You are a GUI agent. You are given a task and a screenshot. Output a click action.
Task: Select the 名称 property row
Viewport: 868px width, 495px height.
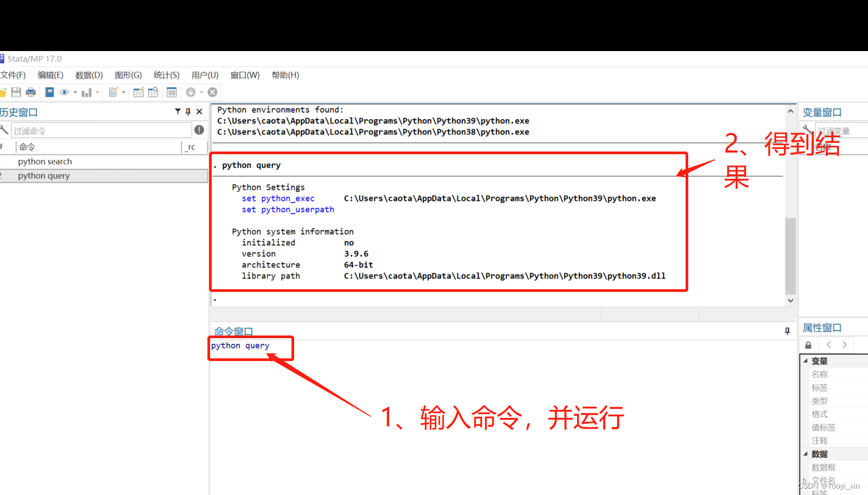point(834,374)
